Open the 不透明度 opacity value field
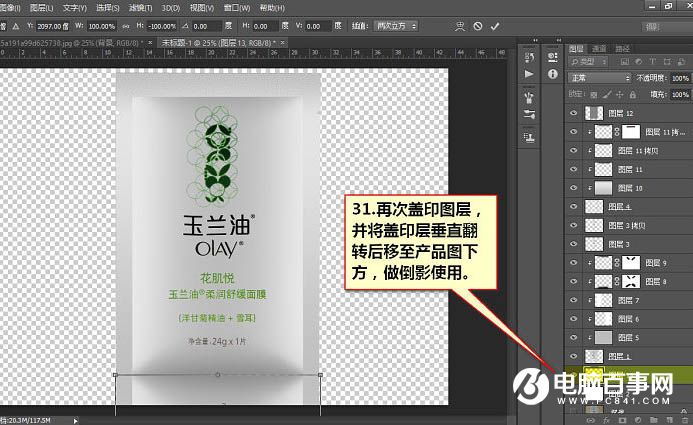Screen dimensions: 693x425 [680, 78]
